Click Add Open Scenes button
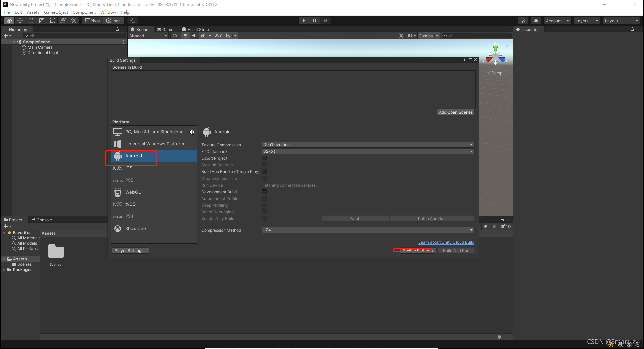 [x=455, y=112]
